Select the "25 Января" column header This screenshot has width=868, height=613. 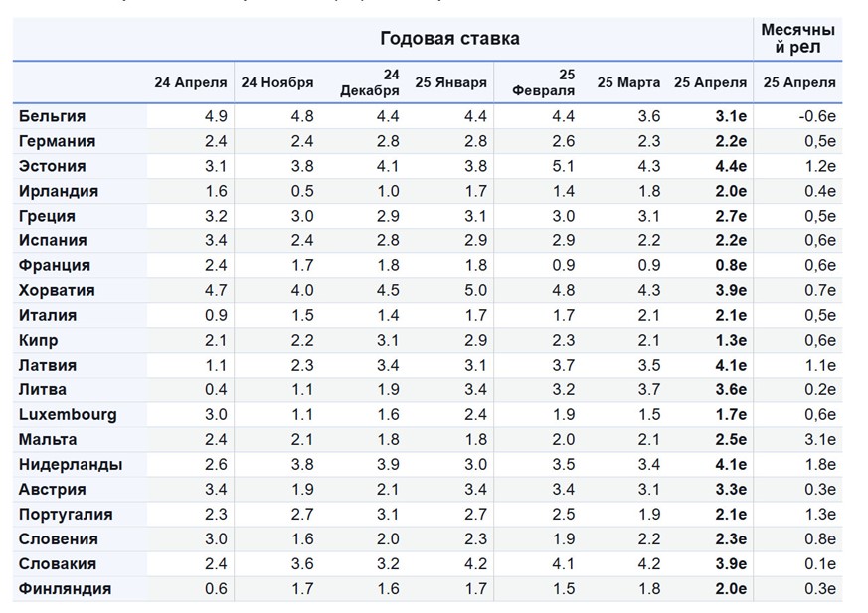450,82
